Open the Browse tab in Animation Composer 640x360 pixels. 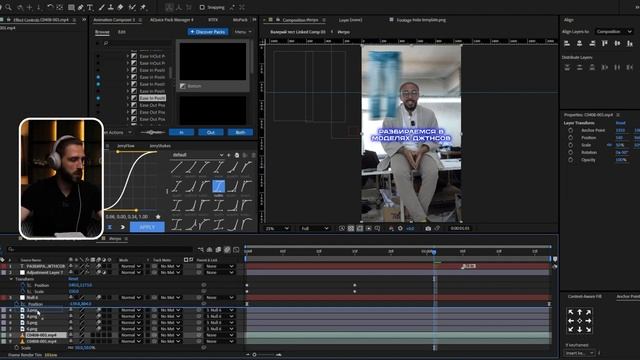(x=102, y=32)
